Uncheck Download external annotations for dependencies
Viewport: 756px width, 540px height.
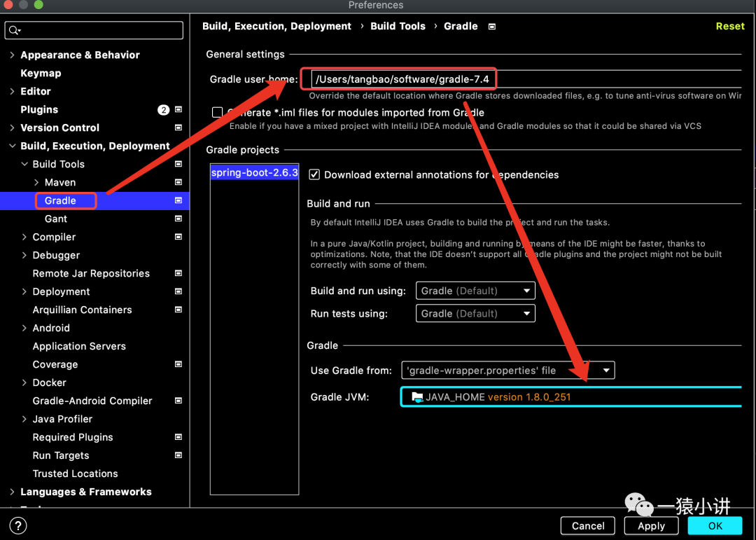click(x=314, y=174)
